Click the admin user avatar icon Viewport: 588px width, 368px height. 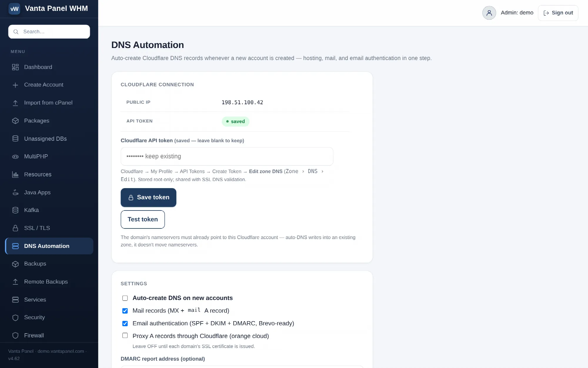click(x=489, y=13)
